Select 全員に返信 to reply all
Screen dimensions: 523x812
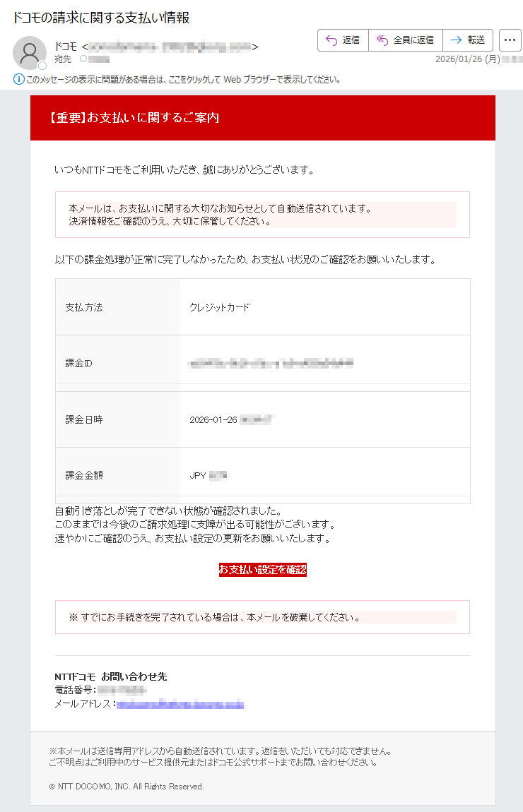pyautogui.click(x=406, y=40)
